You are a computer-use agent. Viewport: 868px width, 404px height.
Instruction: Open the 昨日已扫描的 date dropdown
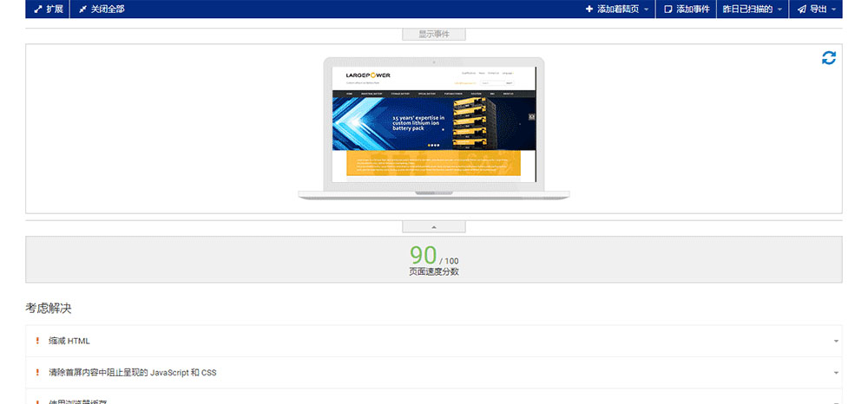click(753, 10)
